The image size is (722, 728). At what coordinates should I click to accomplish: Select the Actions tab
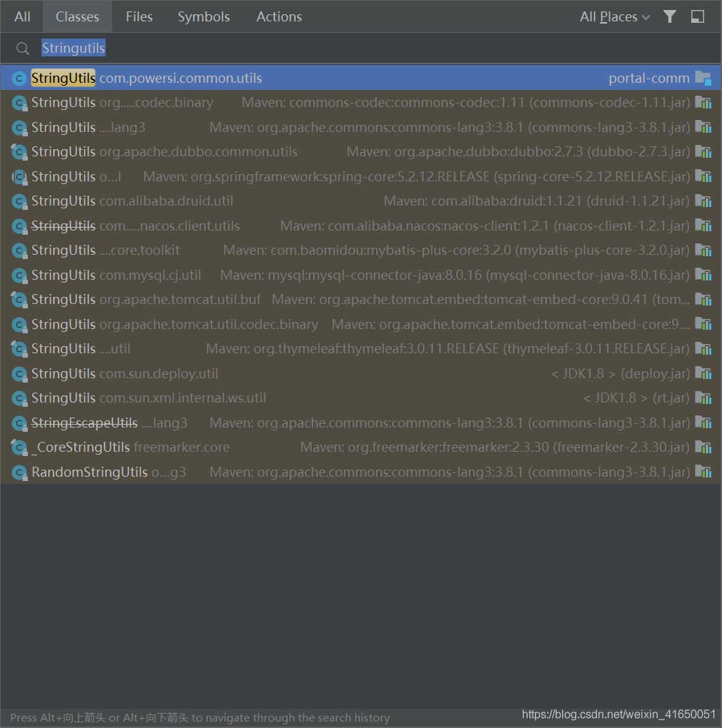(x=279, y=16)
